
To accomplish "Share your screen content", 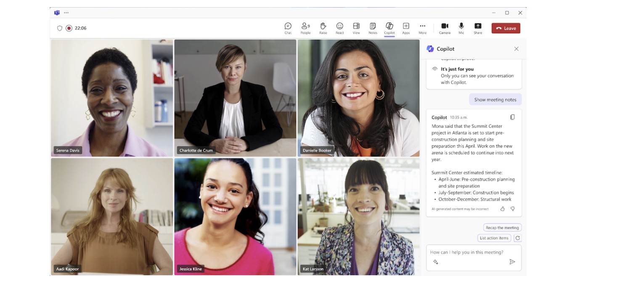I will 478,28.
